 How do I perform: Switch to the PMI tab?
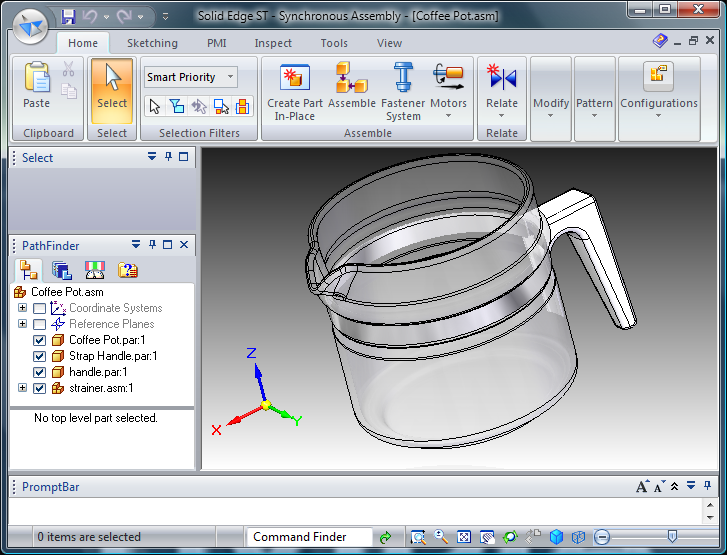pyautogui.click(x=217, y=43)
